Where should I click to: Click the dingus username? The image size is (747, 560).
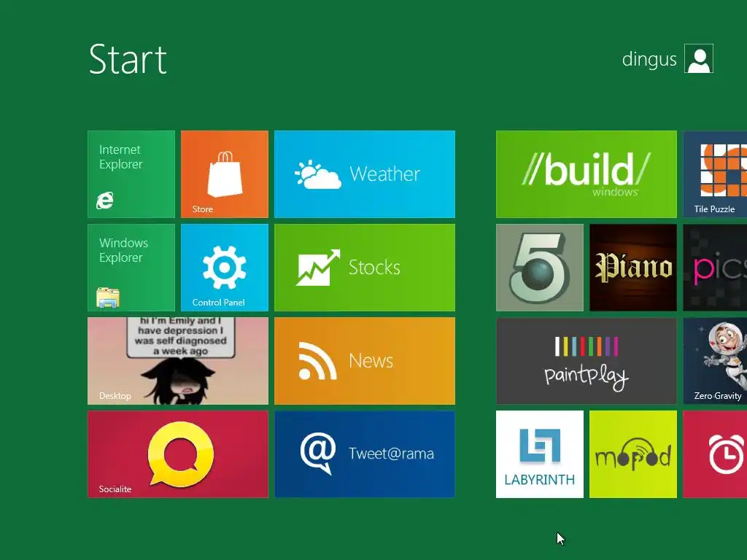[x=649, y=60]
